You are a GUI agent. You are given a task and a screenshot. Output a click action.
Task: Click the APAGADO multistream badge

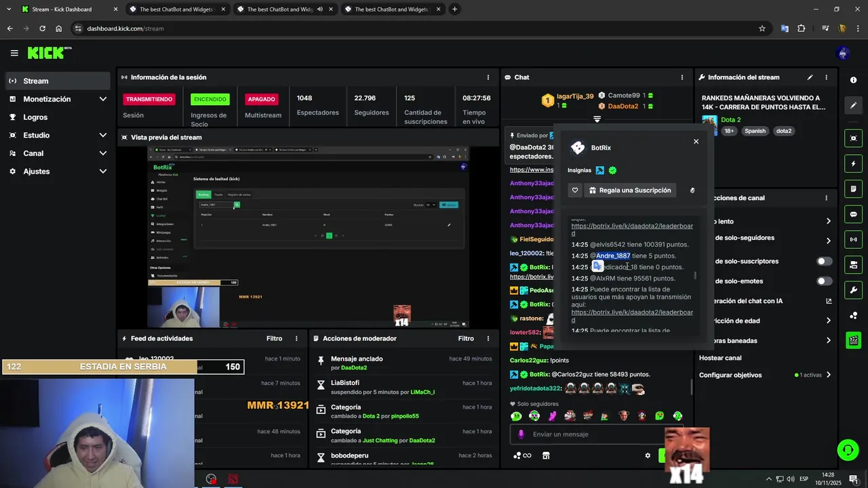(x=262, y=99)
